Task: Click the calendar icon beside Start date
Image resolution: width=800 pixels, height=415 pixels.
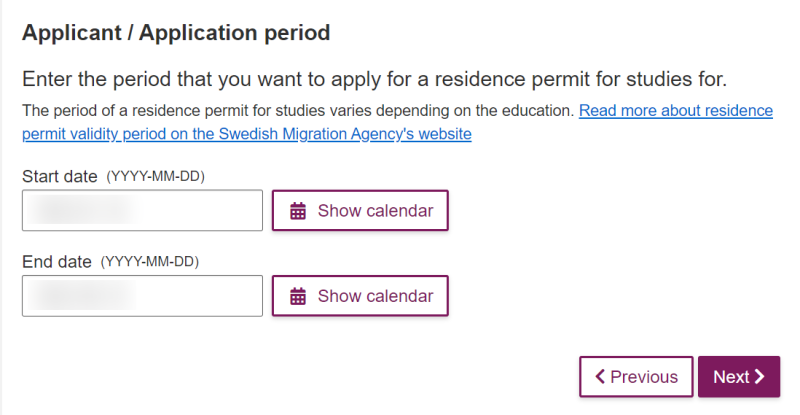Action: pyautogui.click(x=298, y=211)
